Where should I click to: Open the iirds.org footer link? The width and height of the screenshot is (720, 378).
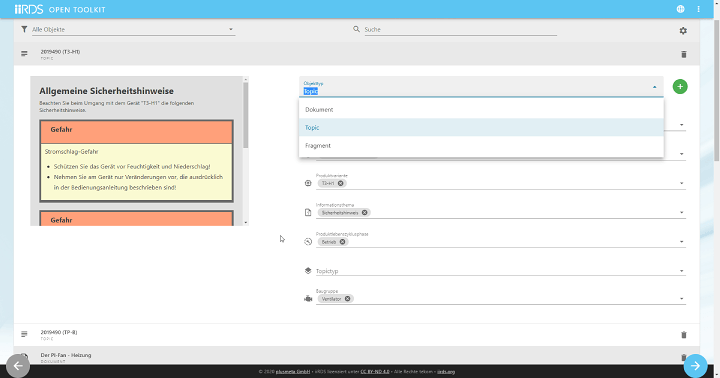click(x=446, y=372)
